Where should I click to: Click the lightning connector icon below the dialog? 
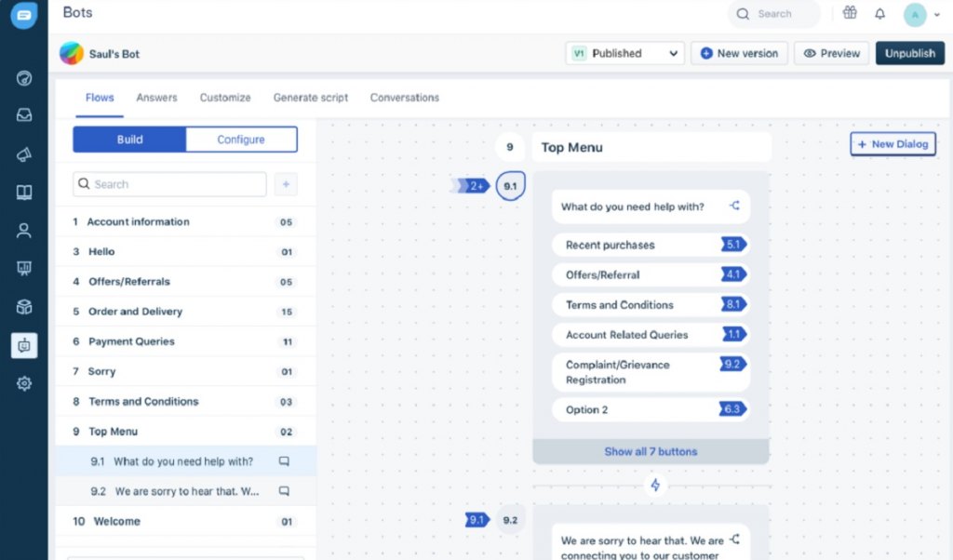(x=655, y=485)
